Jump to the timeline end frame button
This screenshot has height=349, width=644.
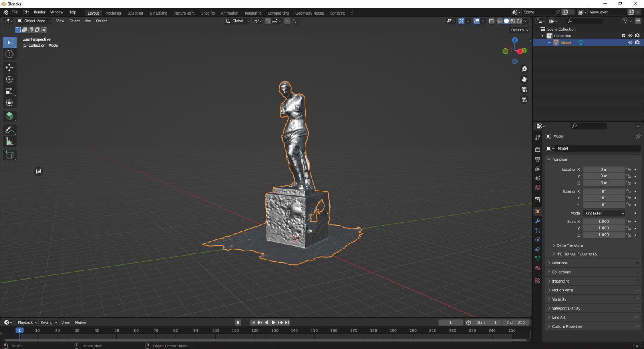coord(287,322)
